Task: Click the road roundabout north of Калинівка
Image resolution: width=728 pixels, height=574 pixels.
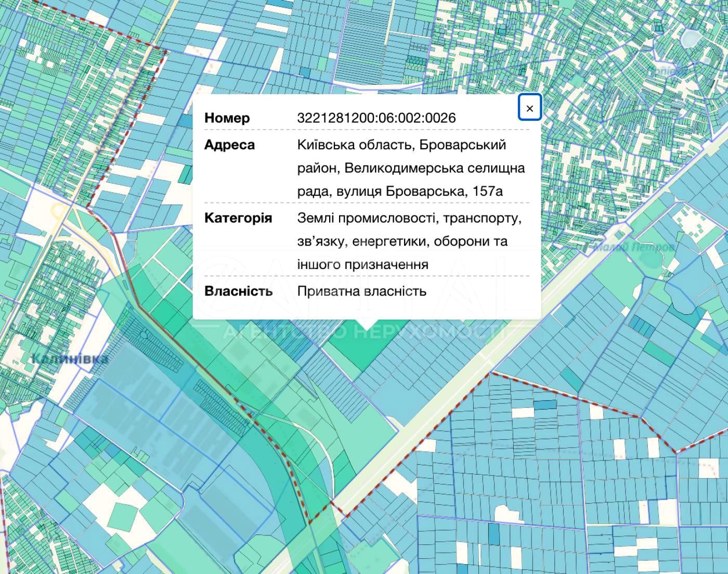Action: tap(59, 211)
